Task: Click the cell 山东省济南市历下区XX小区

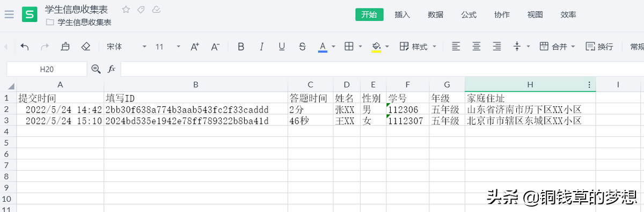Action: [530, 109]
